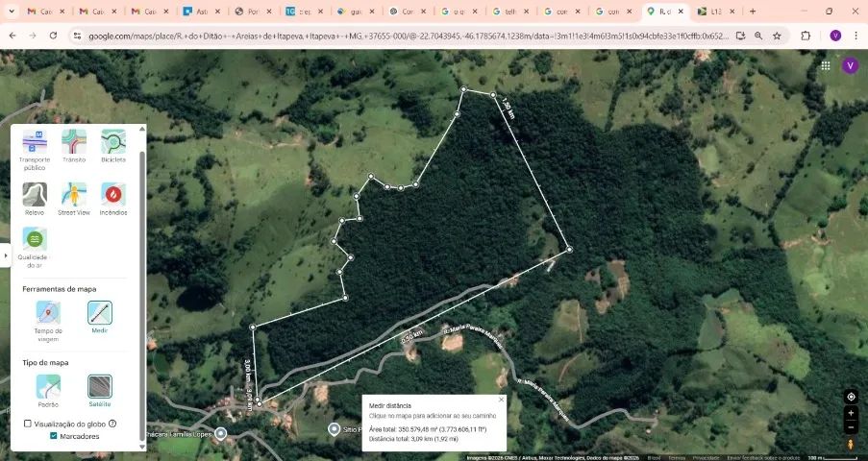This screenshot has width=868, height=461.
Task: Click Enviar feedback sobre o produto
Action: [764, 458]
